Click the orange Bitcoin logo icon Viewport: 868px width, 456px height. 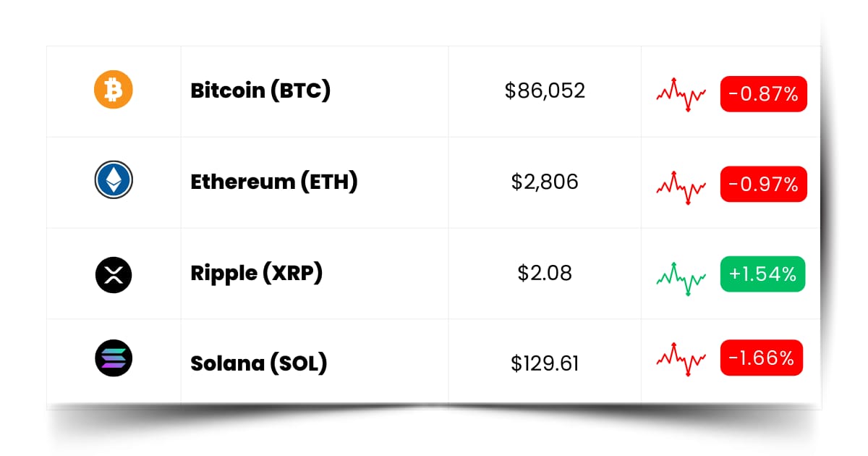click(114, 90)
